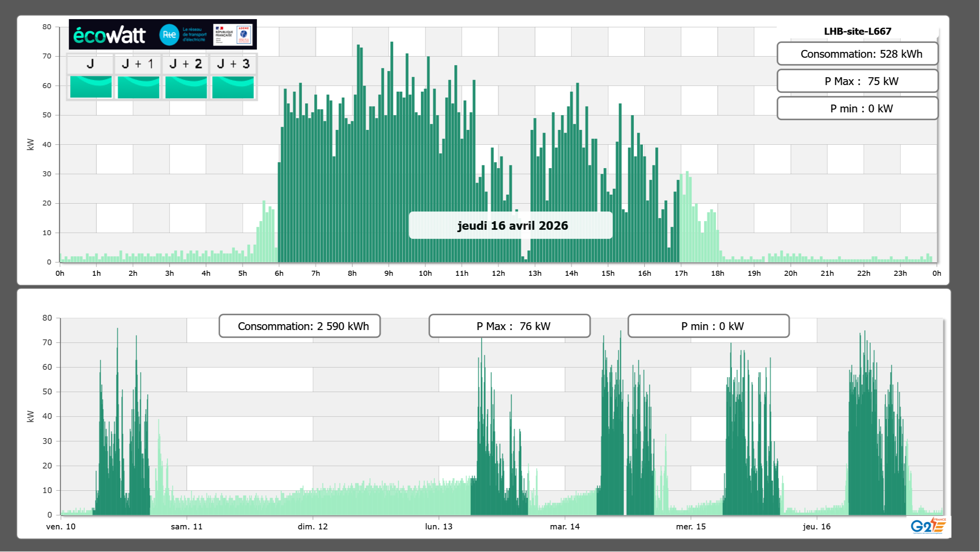Click the J + 2 green signal tile
Viewport: 980px width, 552px height.
[186, 87]
